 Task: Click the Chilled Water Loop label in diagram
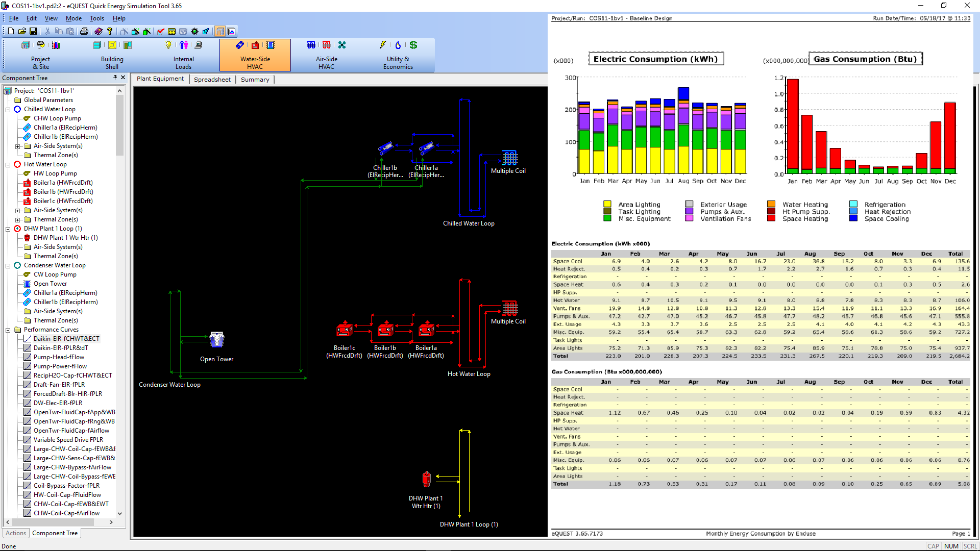click(x=469, y=223)
